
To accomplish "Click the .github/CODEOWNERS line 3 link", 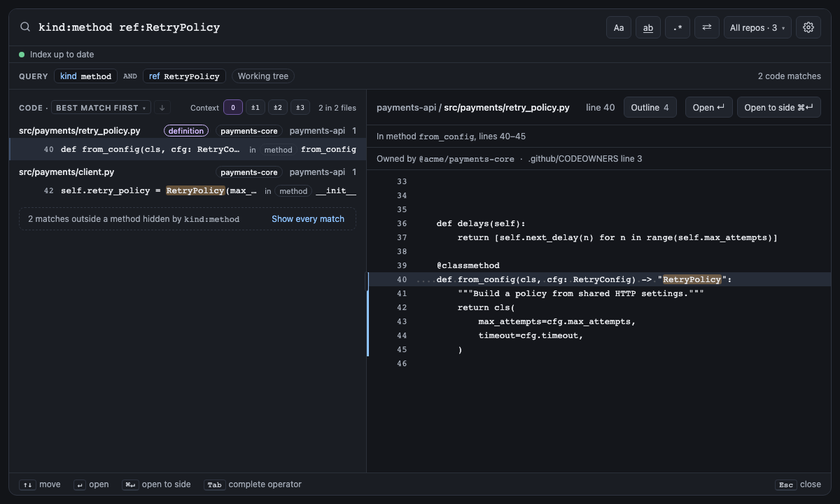I will (x=585, y=159).
